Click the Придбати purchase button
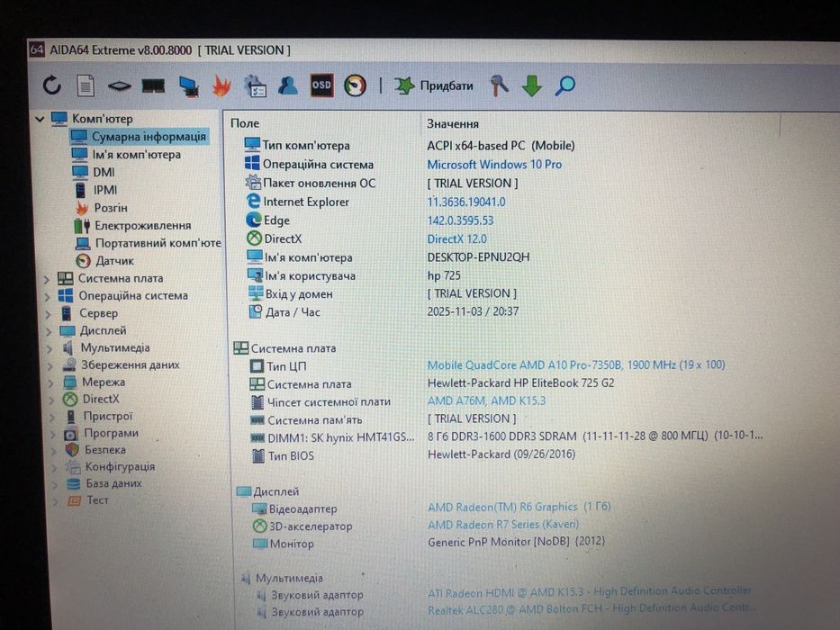 434,85
